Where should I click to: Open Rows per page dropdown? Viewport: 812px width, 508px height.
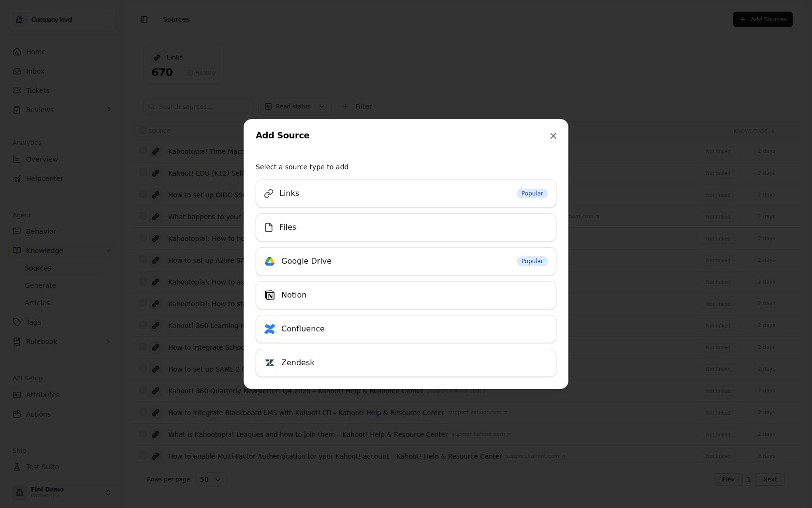pyautogui.click(x=211, y=479)
